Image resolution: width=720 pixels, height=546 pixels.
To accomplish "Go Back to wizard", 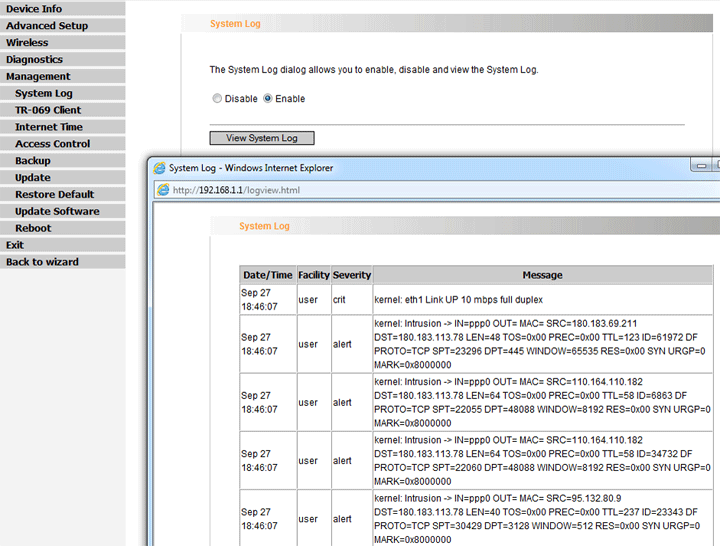I will coord(62,262).
